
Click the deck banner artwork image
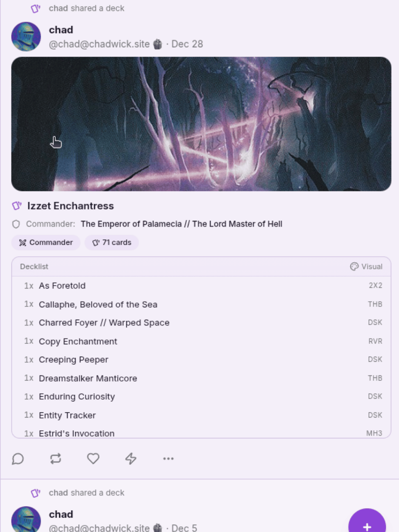(201, 124)
